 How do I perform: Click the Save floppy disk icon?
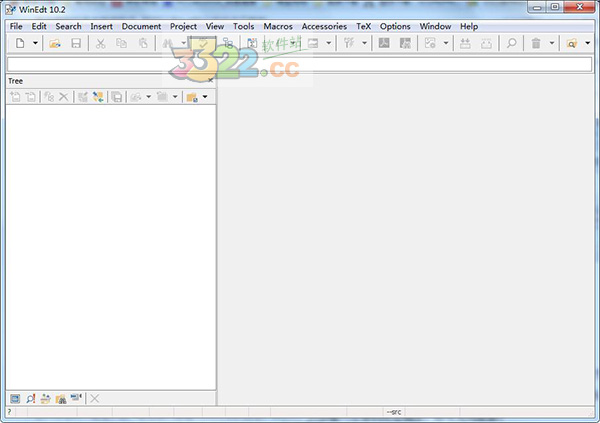click(x=76, y=43)
